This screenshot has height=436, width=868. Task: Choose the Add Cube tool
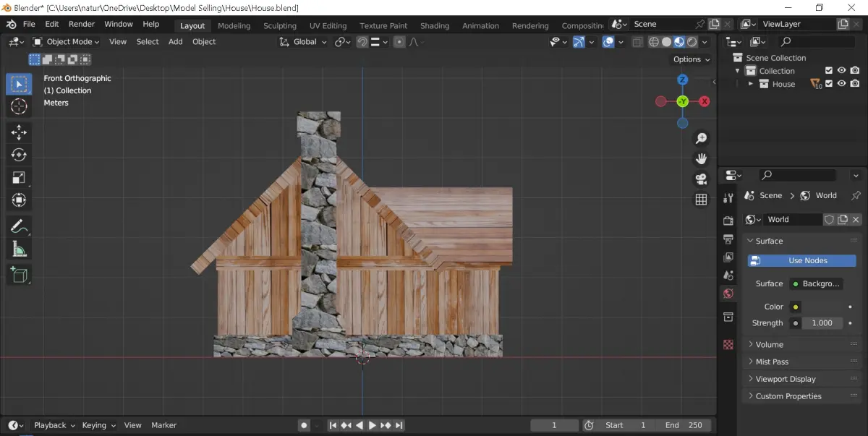tap(19, 275)
